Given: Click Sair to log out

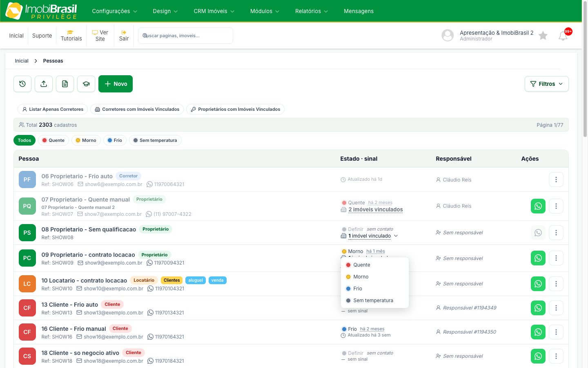Looking at the screenshot, I should tap(124, 36).
